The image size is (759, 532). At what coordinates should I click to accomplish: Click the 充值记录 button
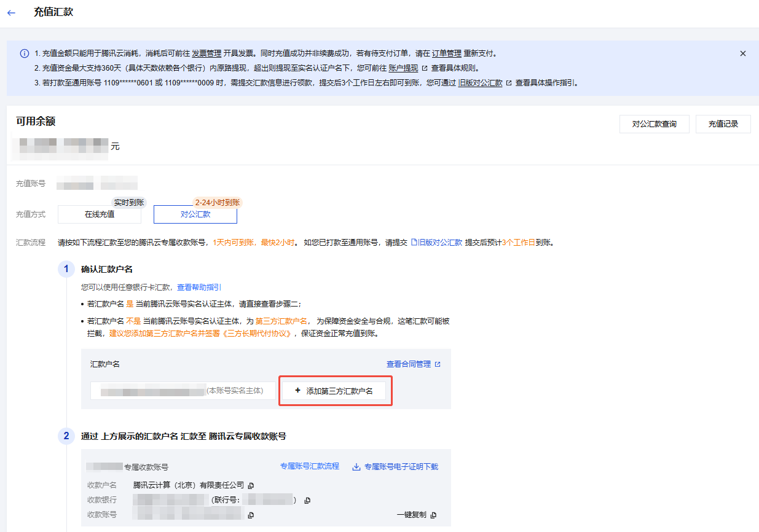tap(723, 124)
